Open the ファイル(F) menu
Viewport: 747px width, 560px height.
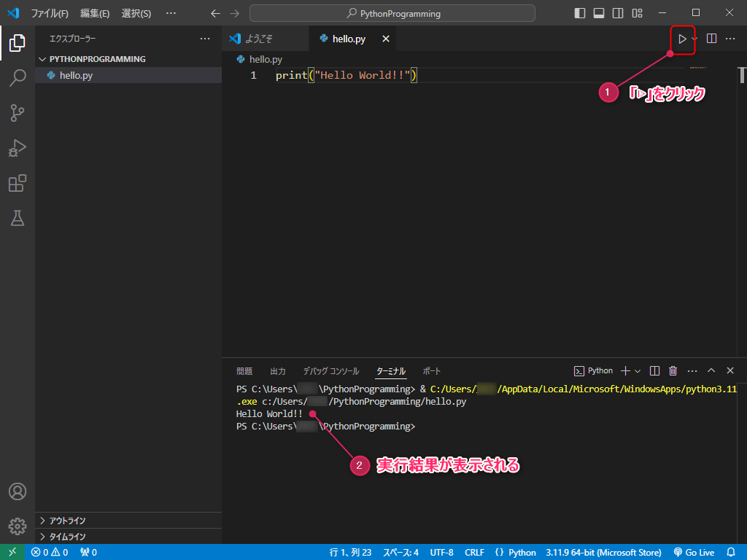click(x=50, y=13)
